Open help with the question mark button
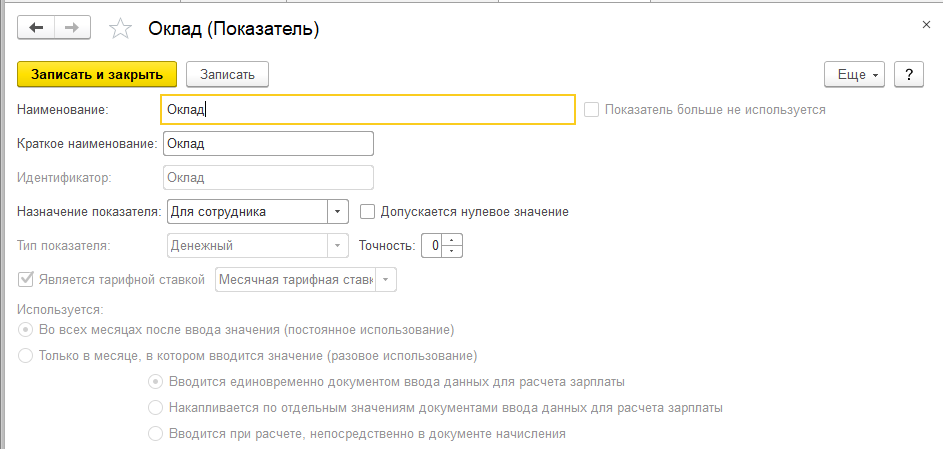The width and height of the screenshot is (943, 449). (x=908, y=74)
